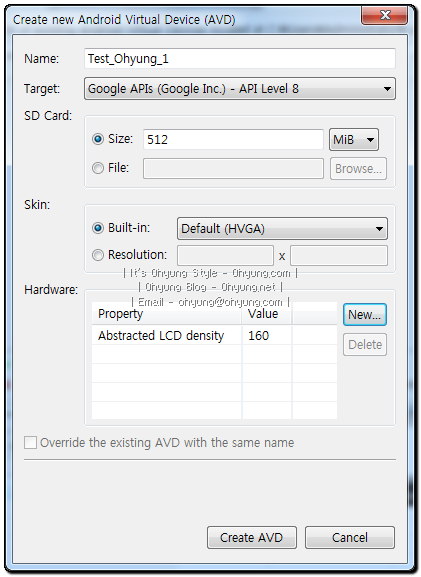Focus the Name text field
The height and width of the screenshot is (577, 421).
[240, 59]
